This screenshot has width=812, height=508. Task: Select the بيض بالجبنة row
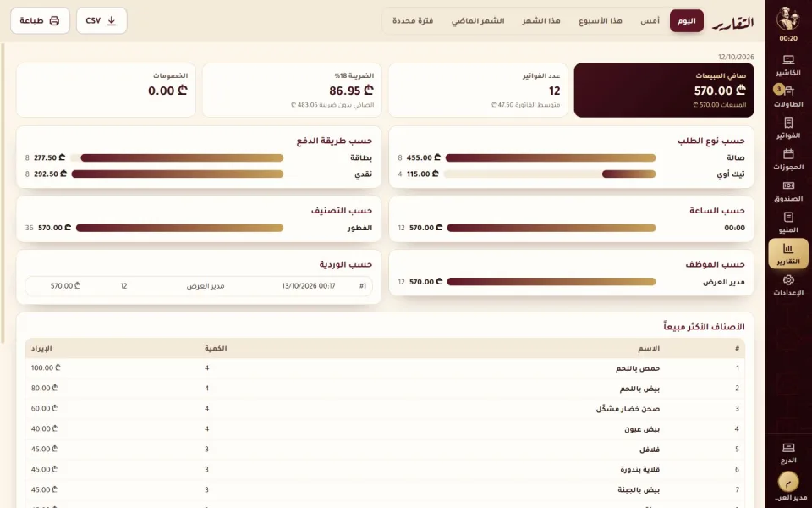385,489
